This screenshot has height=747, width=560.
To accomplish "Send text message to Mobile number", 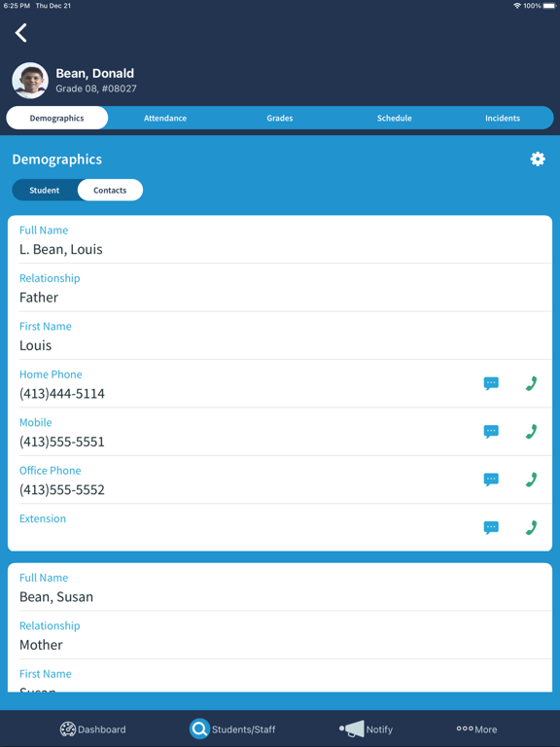I will tap(491, 432).
